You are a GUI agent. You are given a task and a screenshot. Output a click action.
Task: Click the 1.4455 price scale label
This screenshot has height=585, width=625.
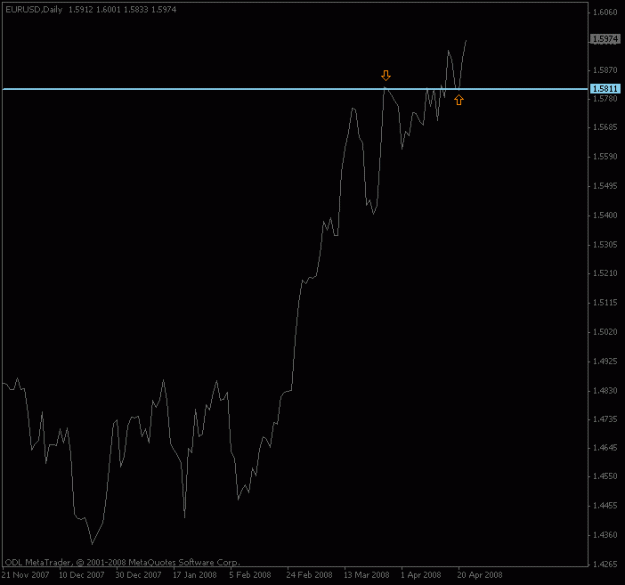(605, 506)
